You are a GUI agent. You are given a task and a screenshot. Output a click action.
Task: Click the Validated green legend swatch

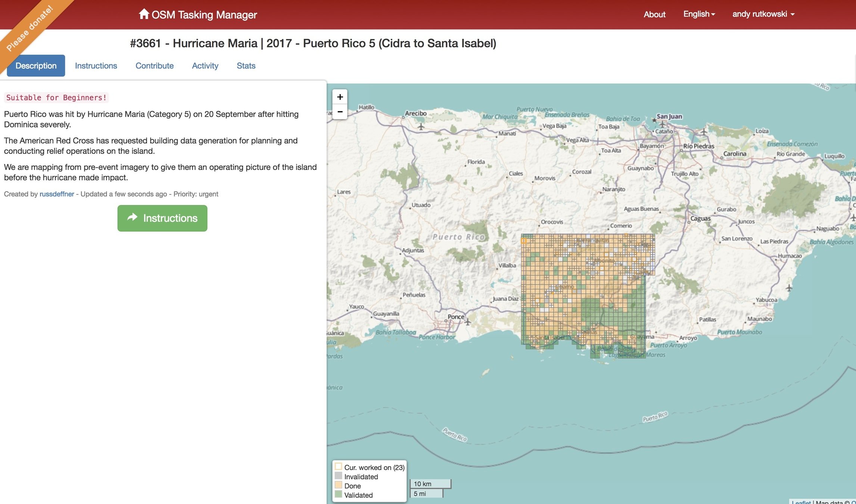[338, 494]
